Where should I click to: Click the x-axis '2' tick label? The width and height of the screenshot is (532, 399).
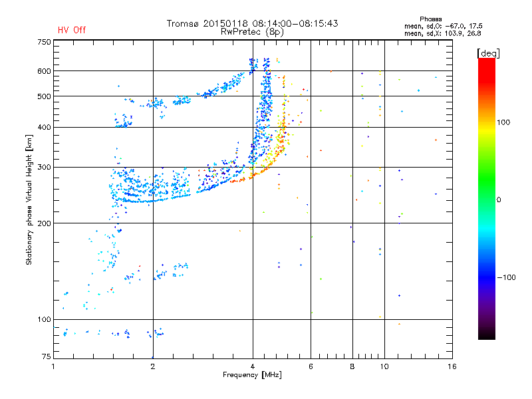[153, 366]
